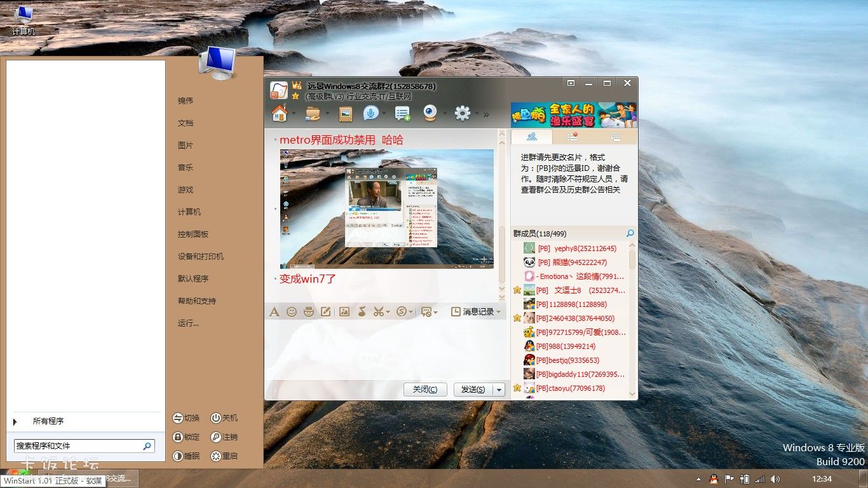Open 控制面板 from start menu
Viewport: 868px width, 488px height.
click(x=193, y=234)
